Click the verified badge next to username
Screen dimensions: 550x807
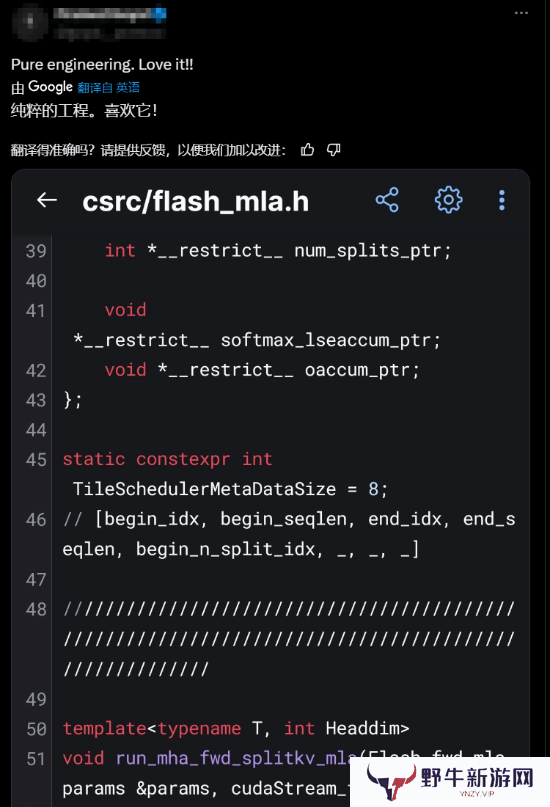tap(161, 13)
